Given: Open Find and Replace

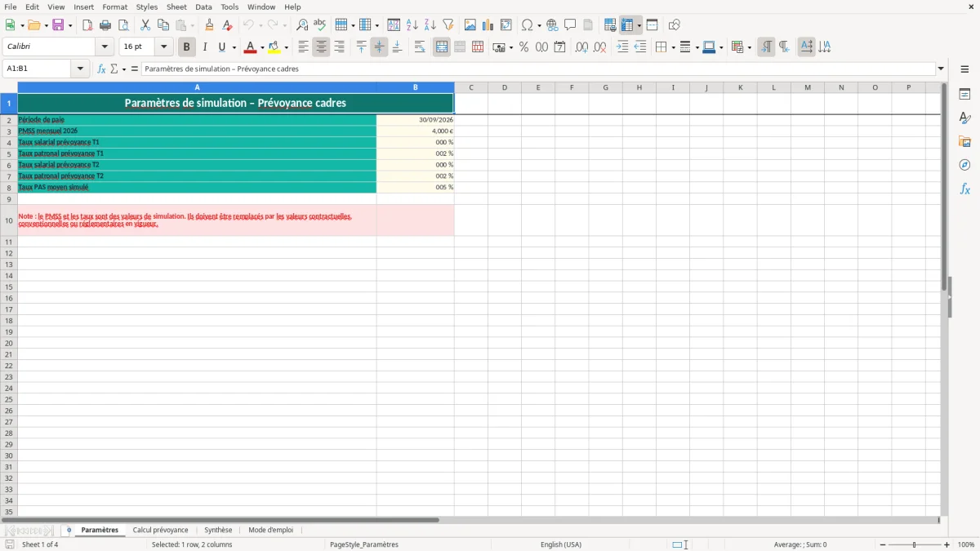Looking at the screenshot, I should coord(302,25).
